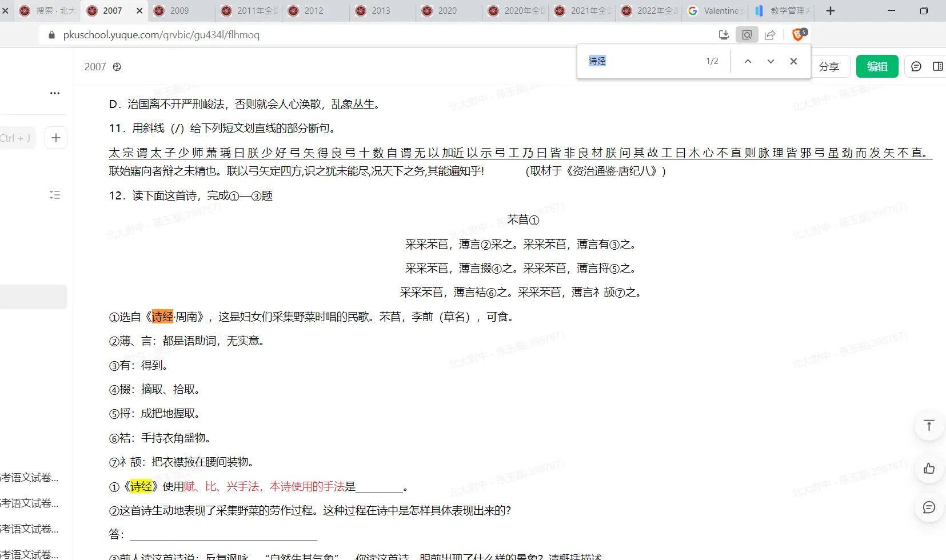Viewport: 946px width, 560px height.
Task: Jump to next 诗经 match with down chevron
Action: [770, 61]
